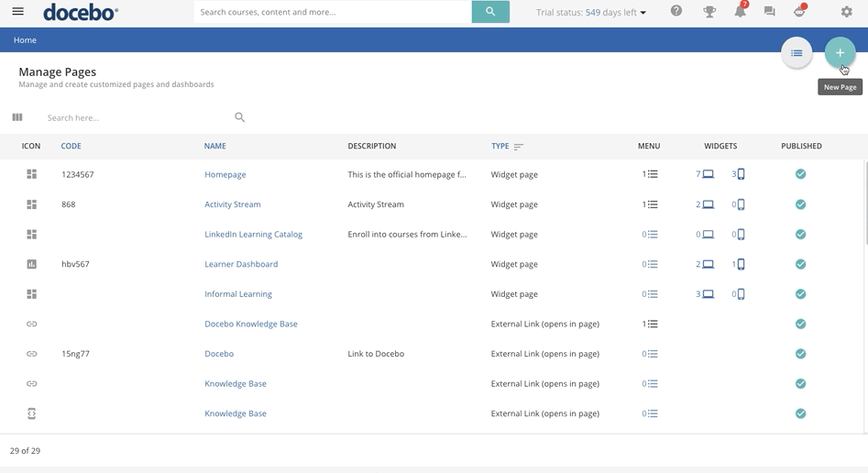This screenshot has width=868, height=473.
Task: Click the round list menu button
Action: [x=797, y=53]
